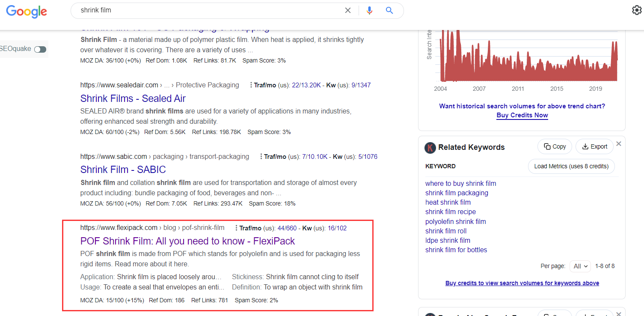This screenshot has height=316, width=644.
Task: Select keyword shrink film packaging
Action: click(x=457, y=193)
